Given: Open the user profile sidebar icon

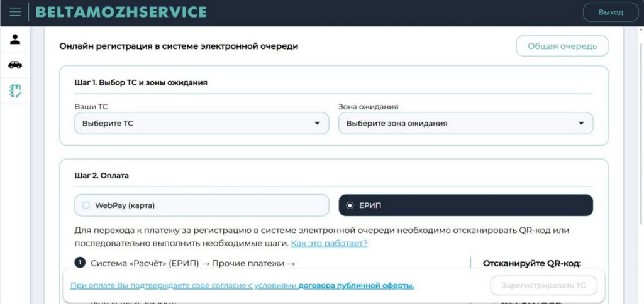Looking at the screenshot, I should (x=15, y=39).
